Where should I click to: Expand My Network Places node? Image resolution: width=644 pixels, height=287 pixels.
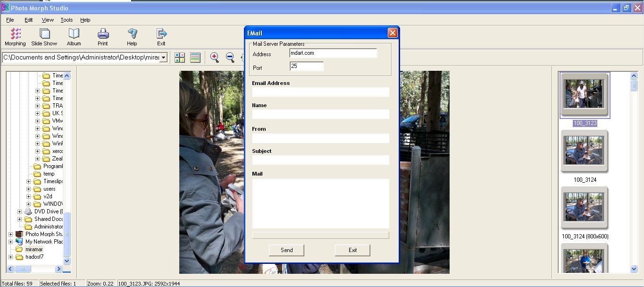pyautogui.click(x=10, y=242)
